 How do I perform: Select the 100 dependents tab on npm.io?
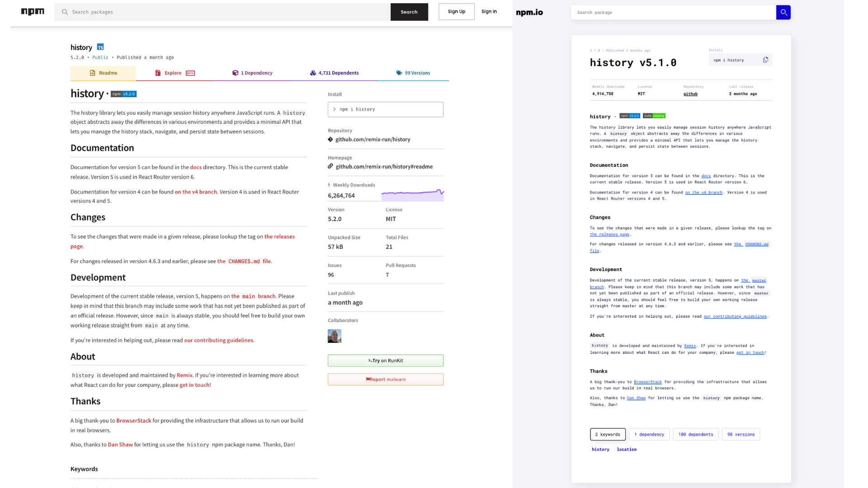tap(696, 434)
